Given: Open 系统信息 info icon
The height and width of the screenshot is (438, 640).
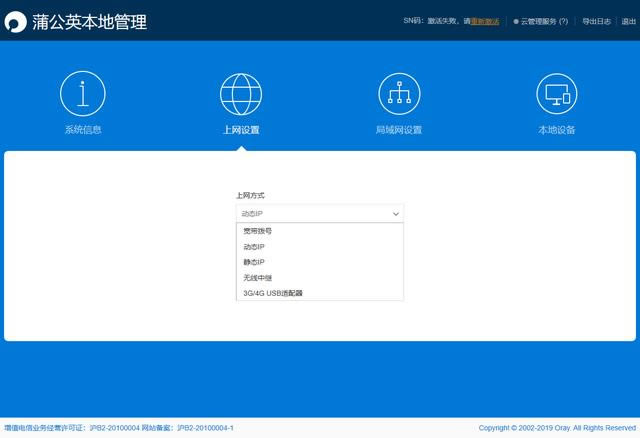Looking at the screenshot, I should pyautogui.click(x=83, y=93).
